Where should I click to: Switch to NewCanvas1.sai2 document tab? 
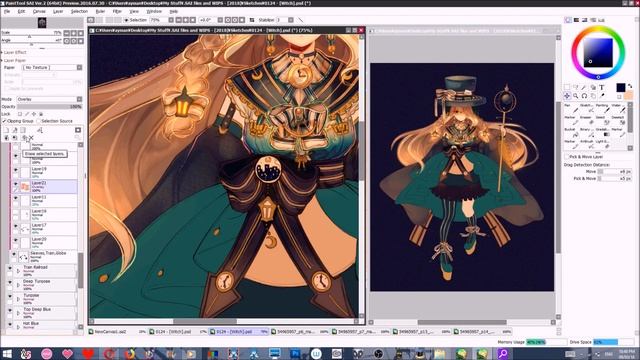coord(117,332)
